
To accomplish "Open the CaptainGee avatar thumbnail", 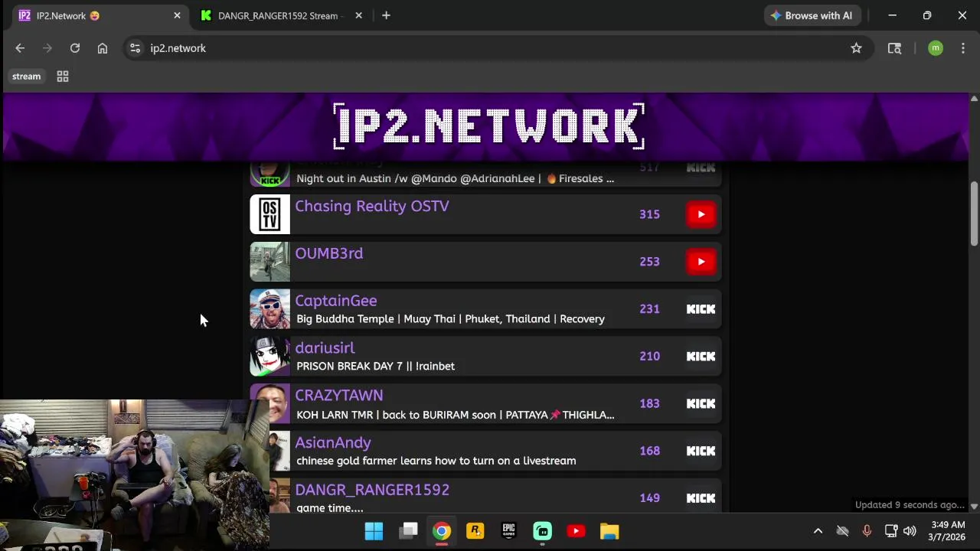I will tap(270, 309).
